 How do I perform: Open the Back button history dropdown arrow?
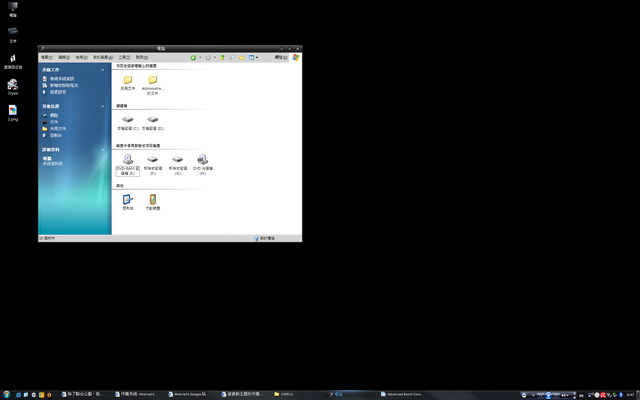[200, 58]
